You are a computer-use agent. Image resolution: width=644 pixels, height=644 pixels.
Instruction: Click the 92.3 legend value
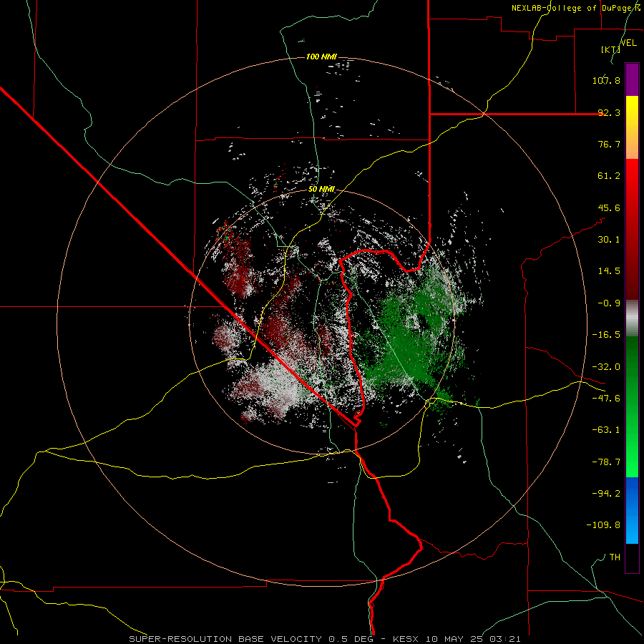609,112
